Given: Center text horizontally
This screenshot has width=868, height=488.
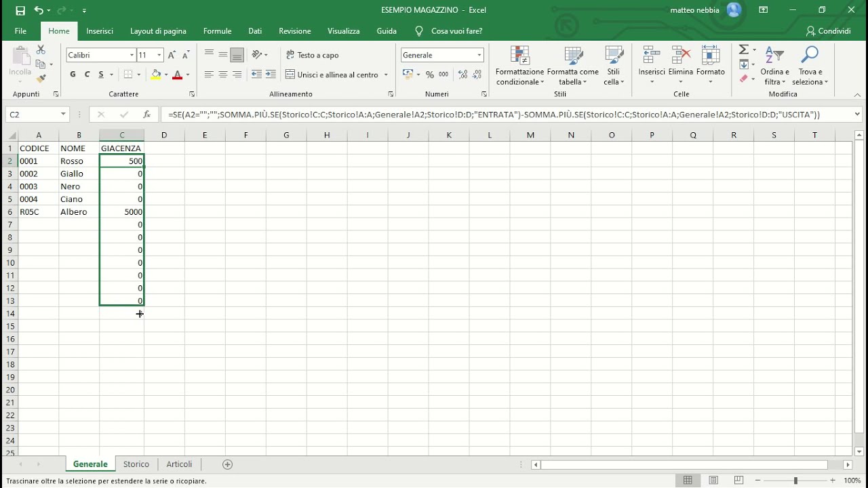Looking at the screenshot, I should [223, 75].
